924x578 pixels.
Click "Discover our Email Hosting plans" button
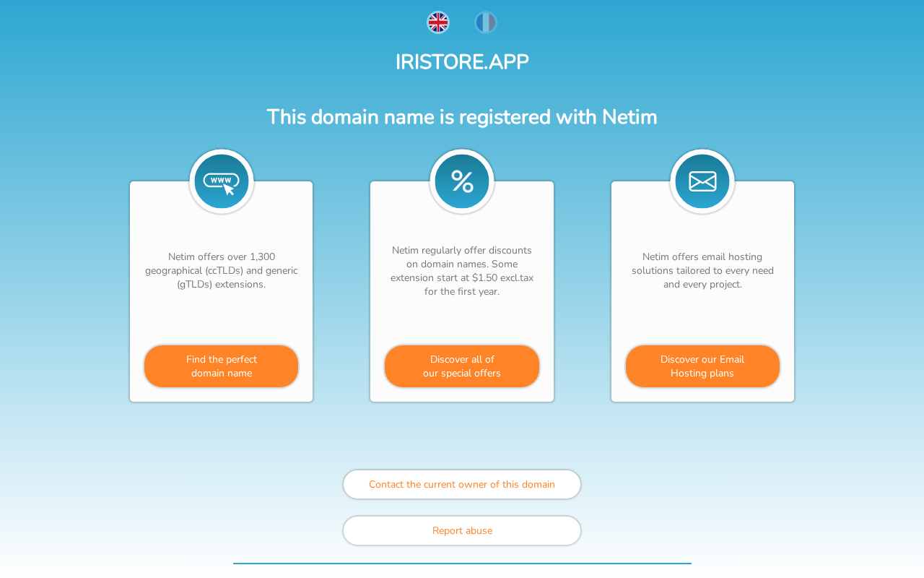tap(702, 366)
